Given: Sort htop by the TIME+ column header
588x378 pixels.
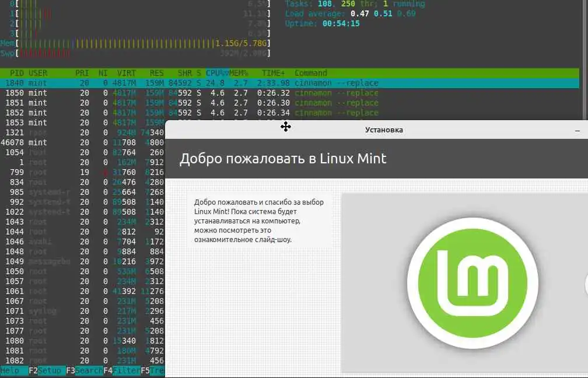Looking at the screenshot, I should 274,73.
